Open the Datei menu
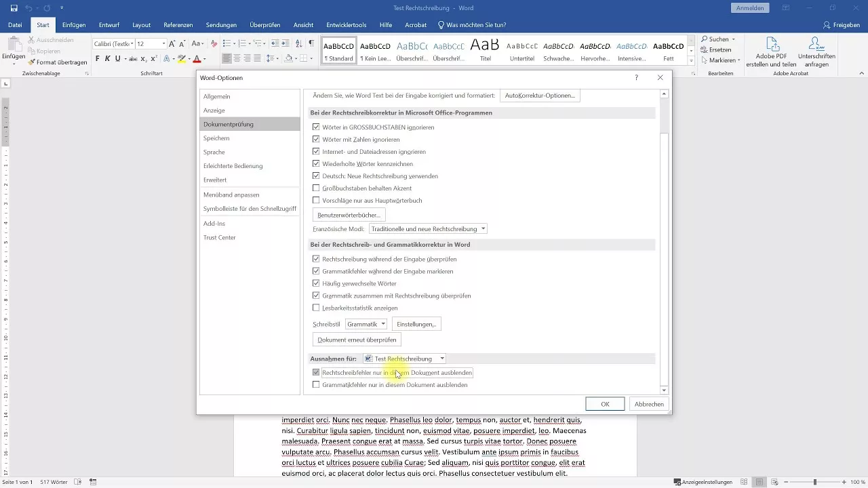Screen dimensions: 868x488 [14, 24]
